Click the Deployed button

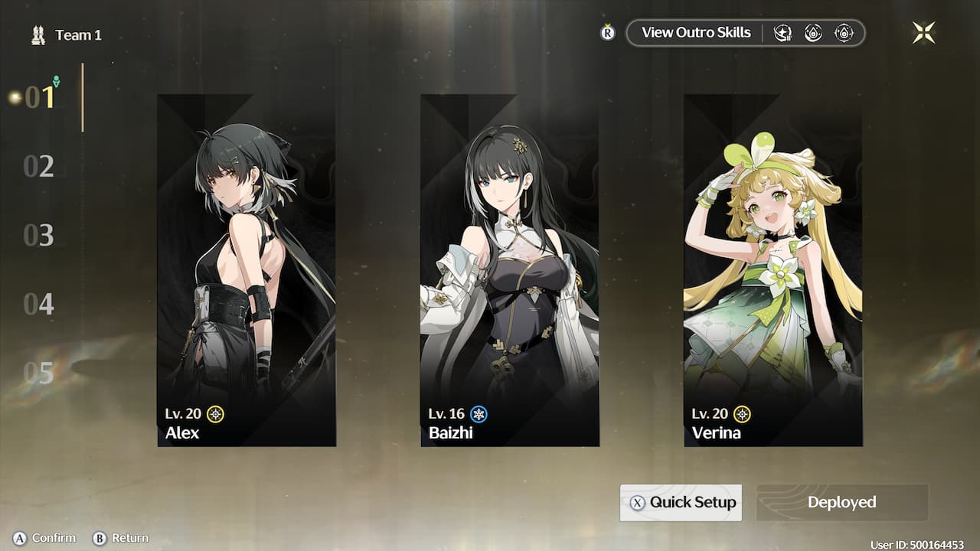click(842, 503)
